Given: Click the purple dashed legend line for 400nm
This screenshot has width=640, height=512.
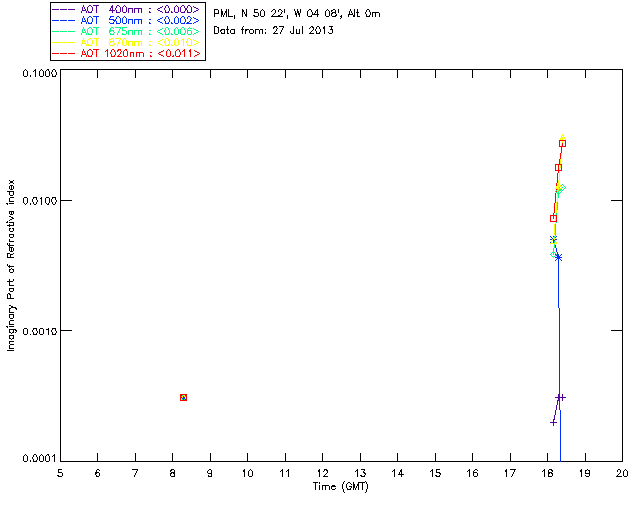Looking at the screenshot, I should pos(64,9).
